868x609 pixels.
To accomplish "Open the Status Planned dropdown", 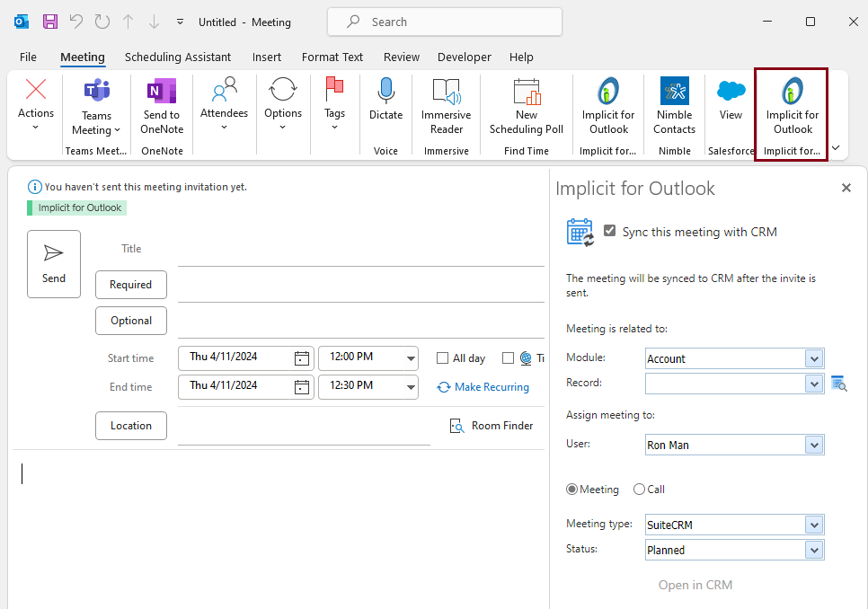I will [814, 550].
